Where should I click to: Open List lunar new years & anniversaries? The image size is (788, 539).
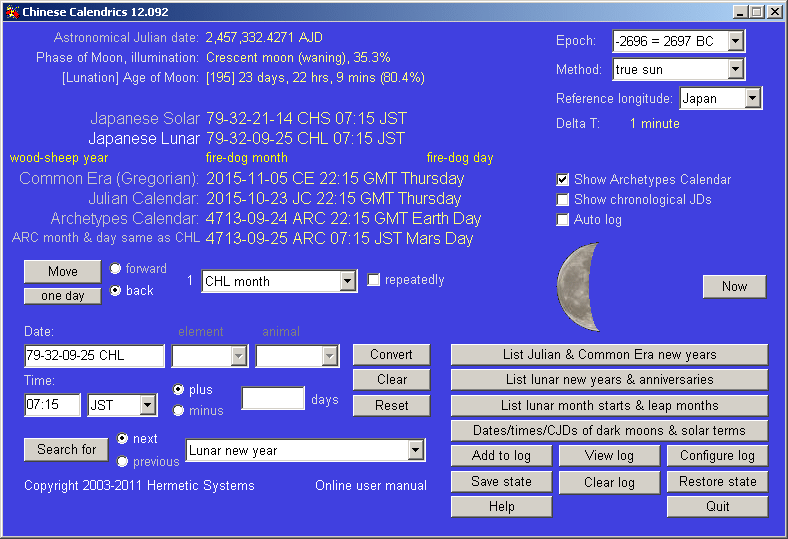[609, 380]
